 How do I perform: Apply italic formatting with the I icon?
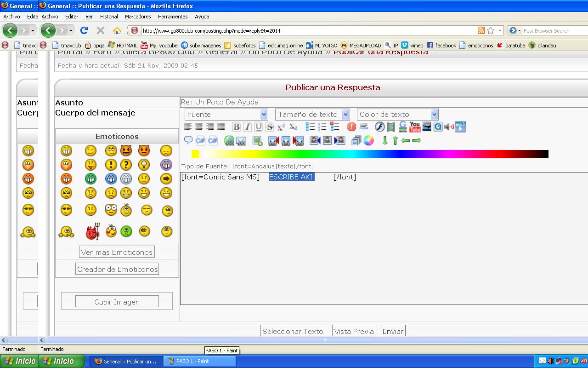pos(247,127)
